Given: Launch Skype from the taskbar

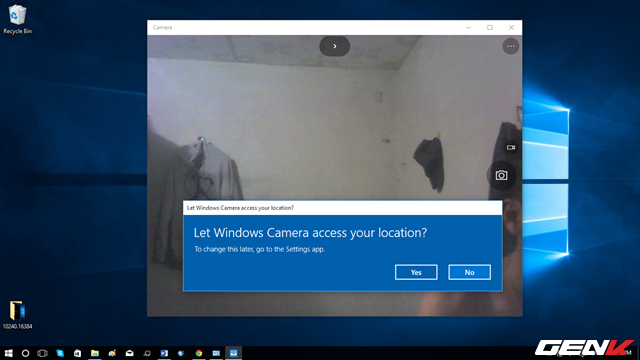Looking at the screenshot, I should coord(60,353).
